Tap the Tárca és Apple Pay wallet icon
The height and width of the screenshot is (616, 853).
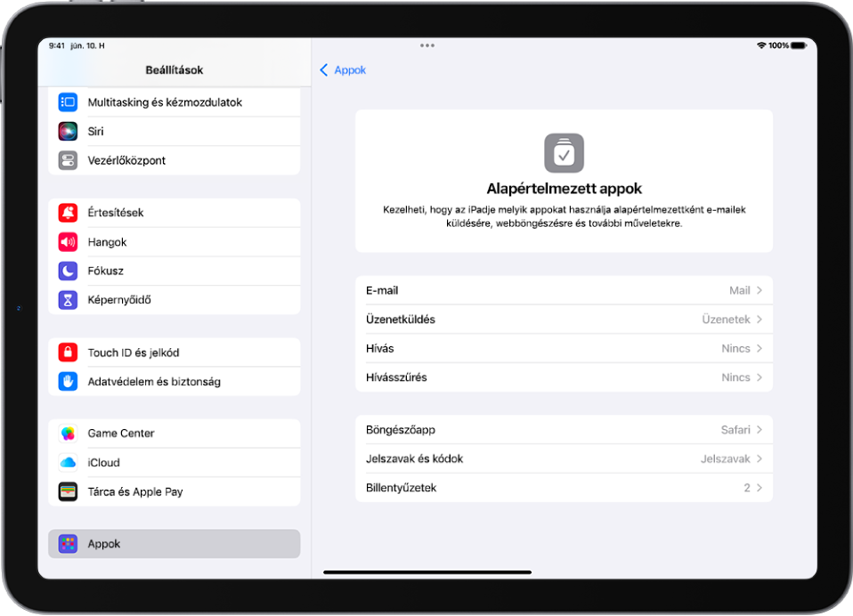click(x=68, y=491)
